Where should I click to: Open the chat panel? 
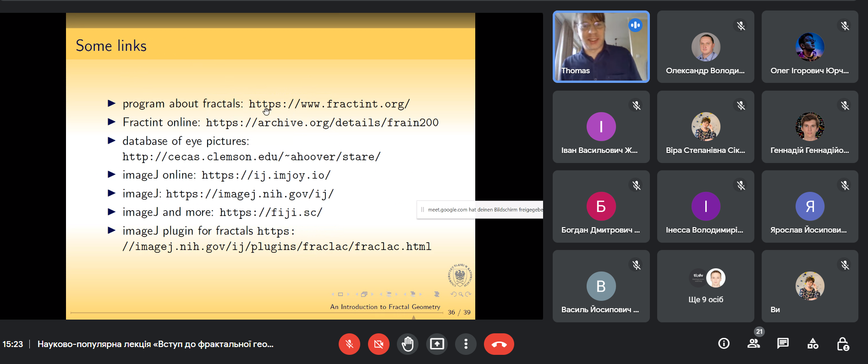(783, 343)
